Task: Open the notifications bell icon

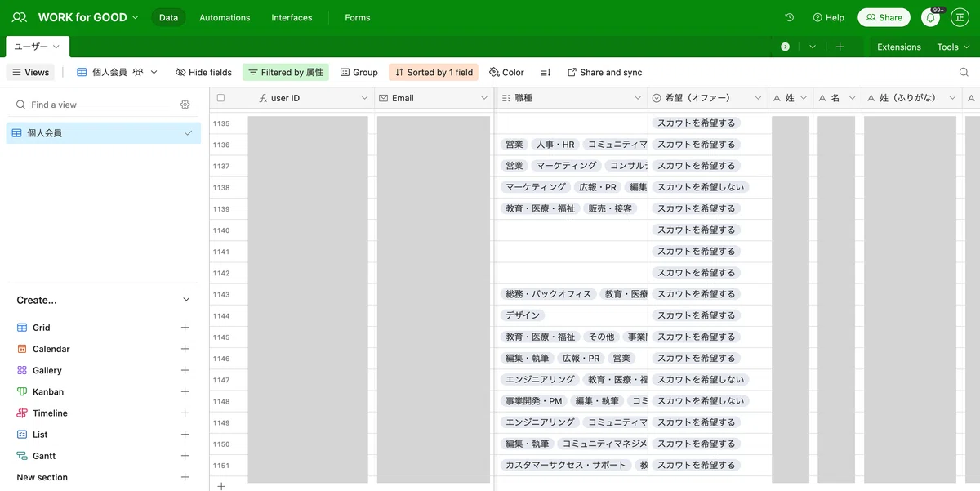Action: [x=930, y=17]
